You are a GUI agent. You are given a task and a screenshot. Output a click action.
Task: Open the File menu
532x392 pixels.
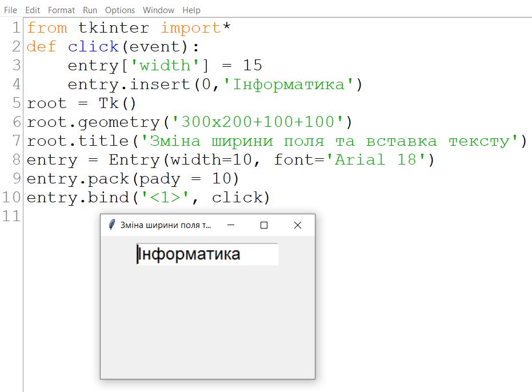10,10
